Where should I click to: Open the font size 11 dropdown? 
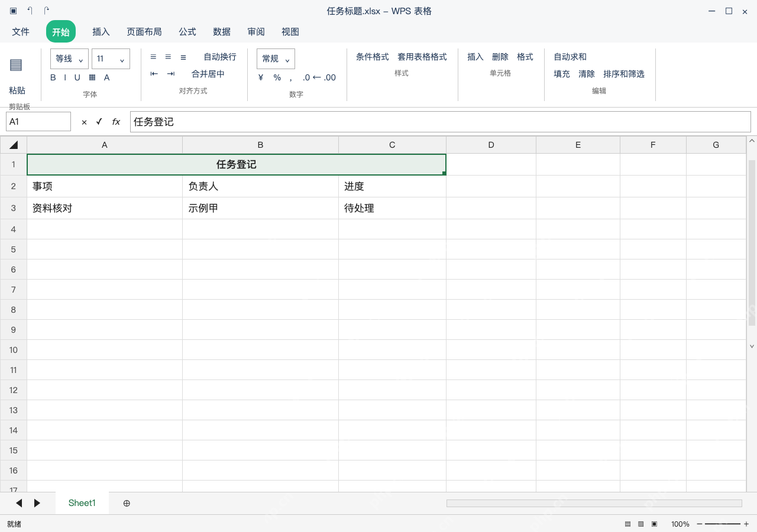111,59
